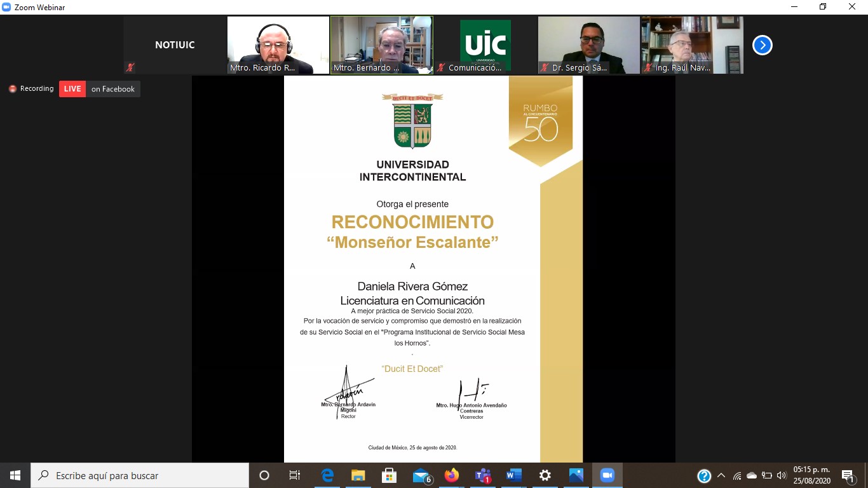Open the Windows Start menu
The height and width of the screenshot is (488, 868).
15,475
